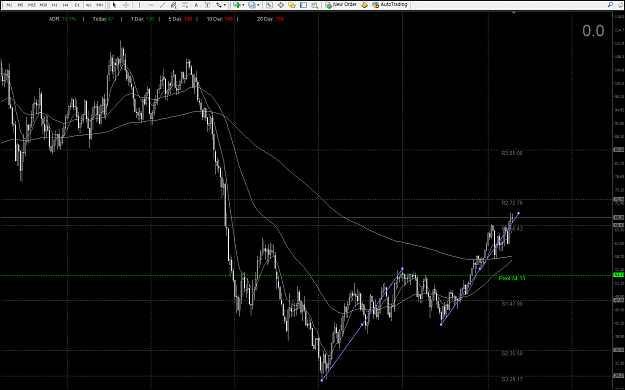Switch chart to H1 timeframe
This screenshot has width=625, height=390.
tap(54, 5)
